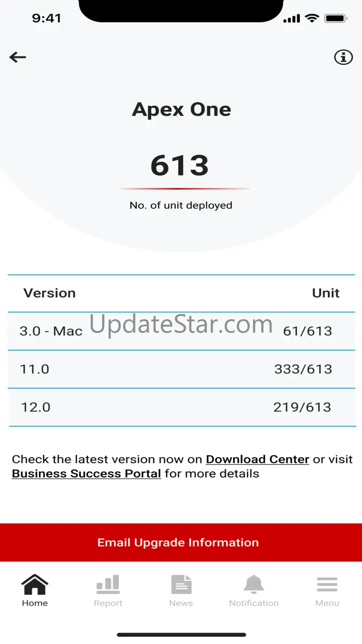Tap the back arrow icon
The height and width of the screenshot is (644, 362).
(18, 57)
